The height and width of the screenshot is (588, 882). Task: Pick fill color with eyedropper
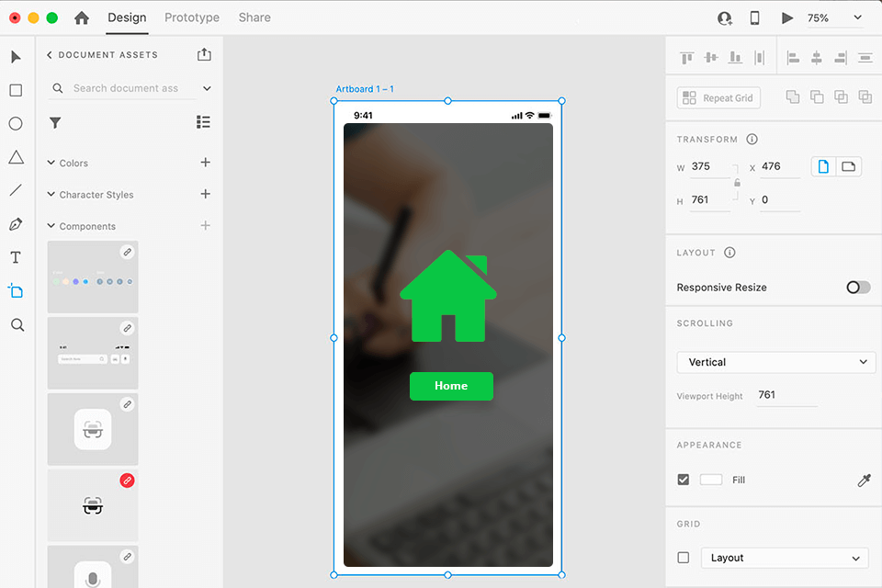click(864, 480)
